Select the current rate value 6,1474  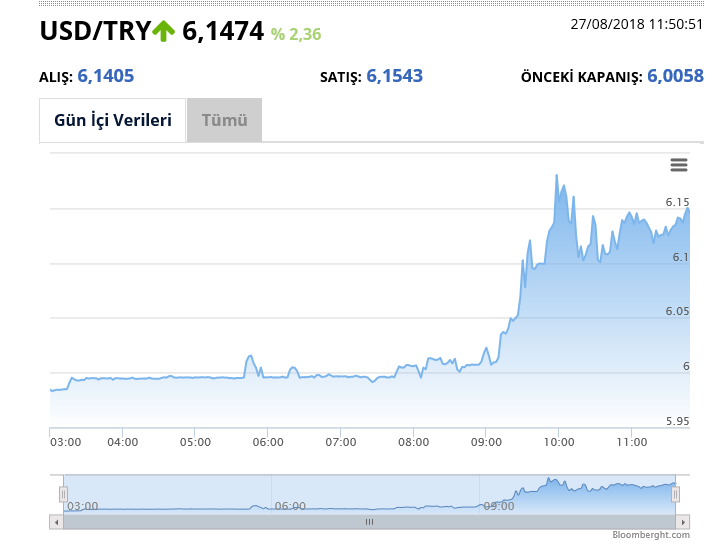pos(223,31)
